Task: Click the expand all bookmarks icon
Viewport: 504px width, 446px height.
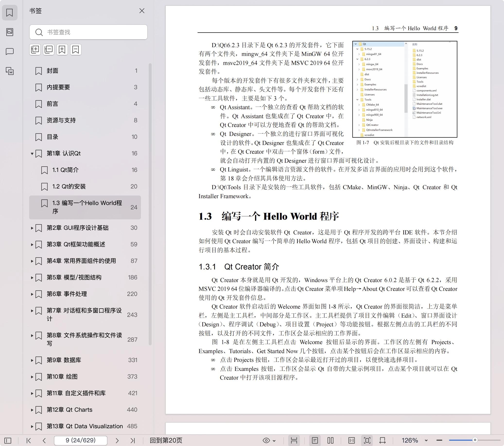Action: tap(35, 50)
